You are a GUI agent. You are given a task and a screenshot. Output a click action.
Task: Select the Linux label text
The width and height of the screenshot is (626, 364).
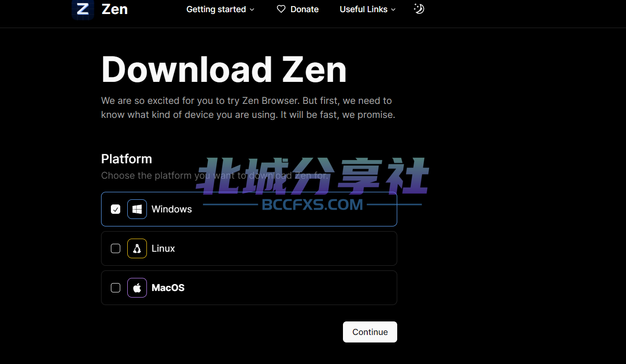(x=163, y=248)
